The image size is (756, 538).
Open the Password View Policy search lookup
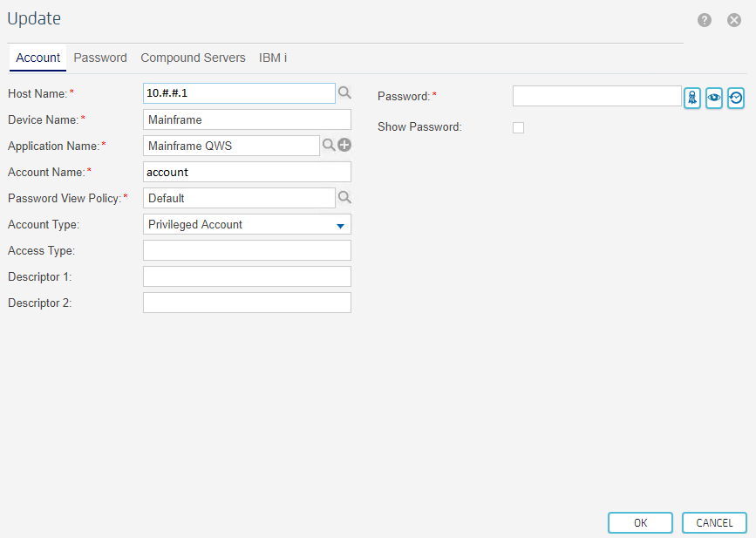344,198
